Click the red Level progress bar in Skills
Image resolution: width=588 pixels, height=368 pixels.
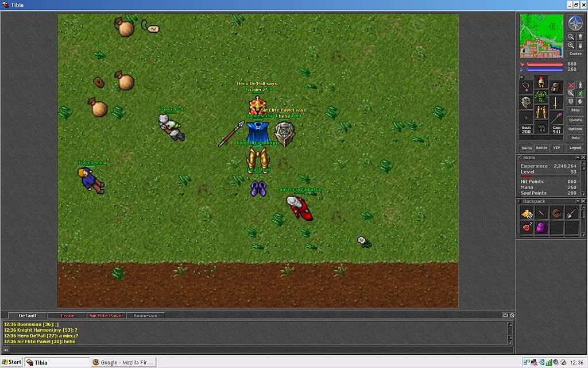point(548,176)
